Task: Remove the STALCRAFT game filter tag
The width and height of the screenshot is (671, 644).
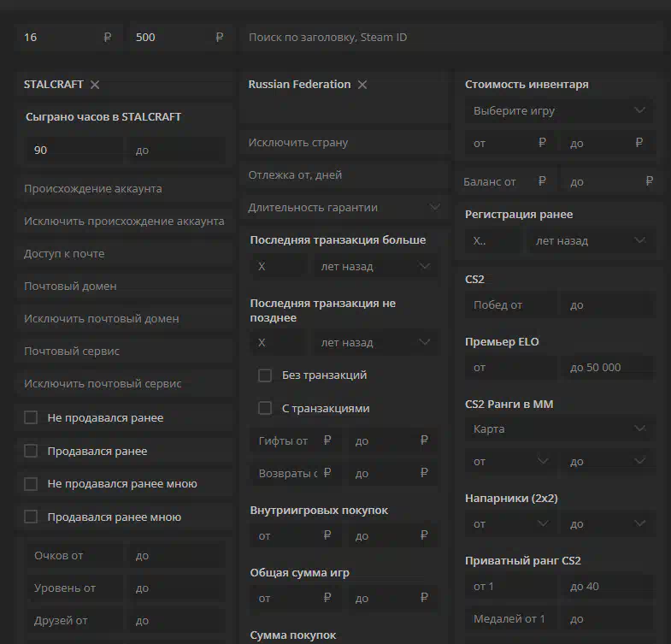Action: tap(95, 85)
